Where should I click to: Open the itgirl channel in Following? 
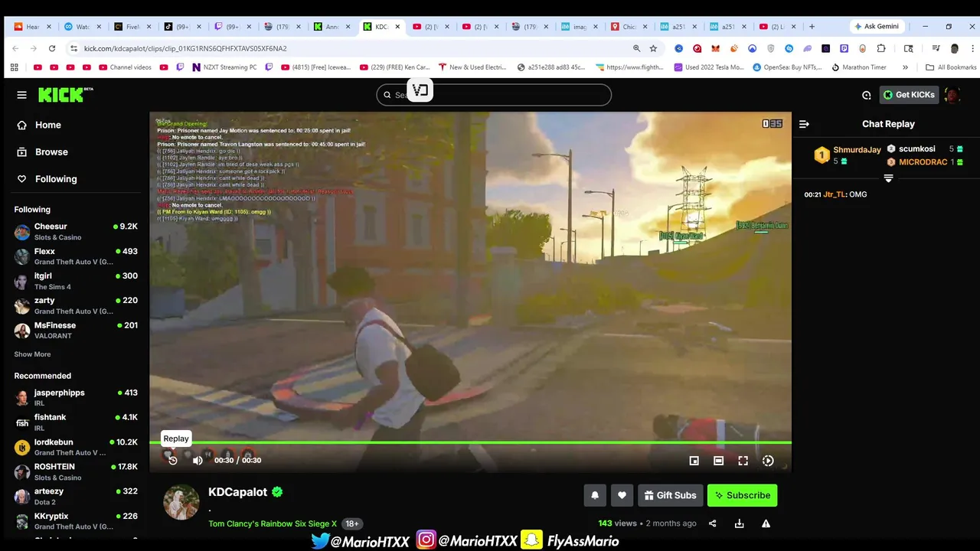[x=75, y=281]
